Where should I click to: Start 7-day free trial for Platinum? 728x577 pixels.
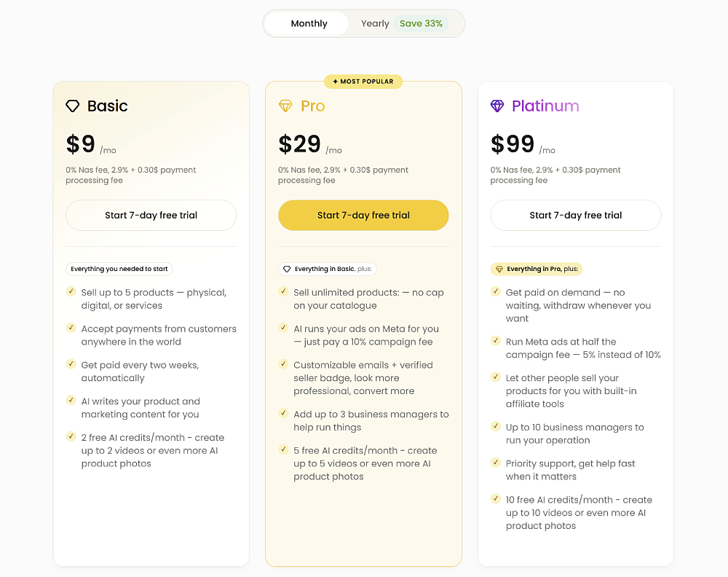click(x=575, y=215)
